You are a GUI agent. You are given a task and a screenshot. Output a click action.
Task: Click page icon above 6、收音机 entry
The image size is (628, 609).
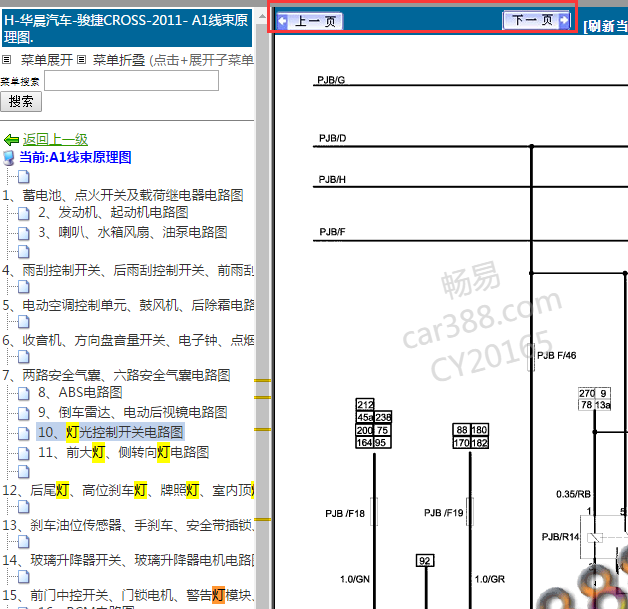click(x=24, y=322)
